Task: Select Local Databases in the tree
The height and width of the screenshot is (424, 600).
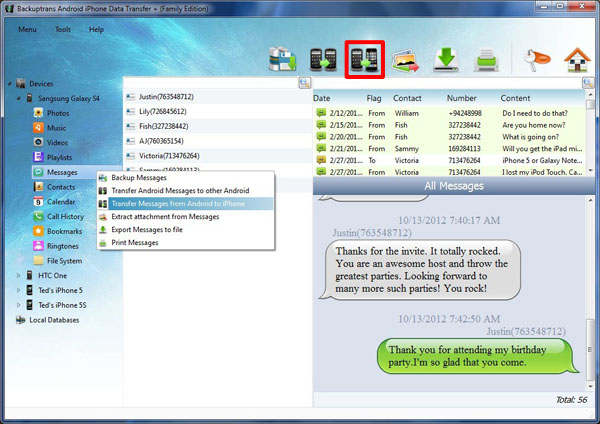Action: (54, 320)
